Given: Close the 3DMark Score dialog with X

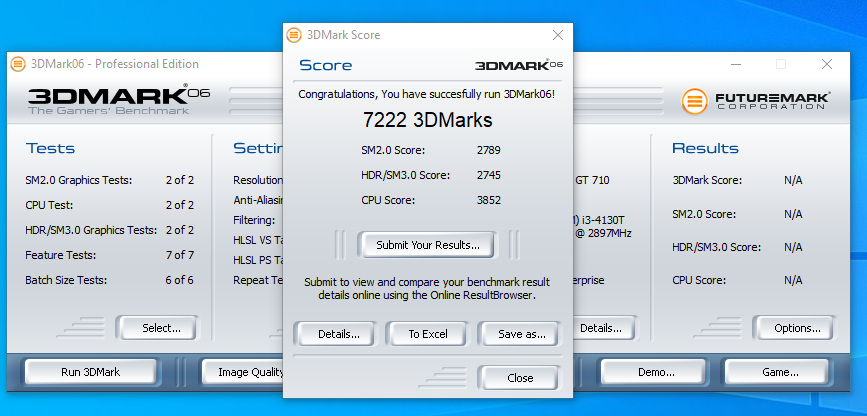Looking at the screenshot, I should coord(557,35).
